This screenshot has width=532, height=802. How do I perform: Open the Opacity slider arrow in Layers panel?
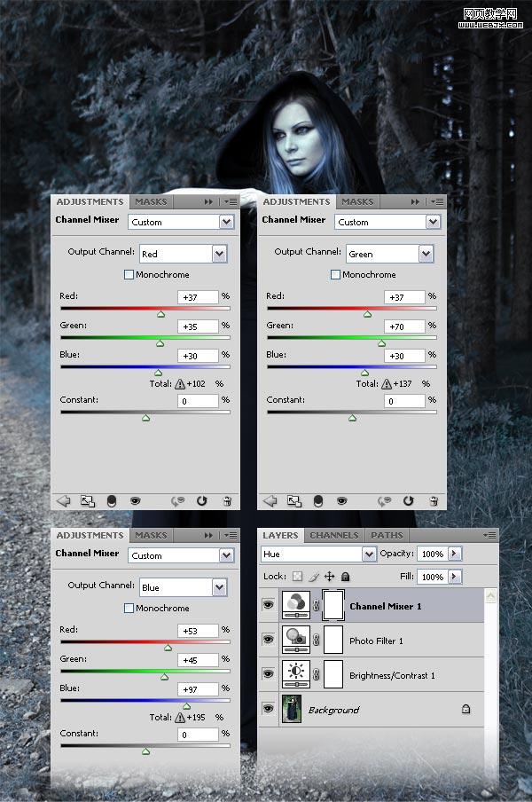[x=454, y=554]
